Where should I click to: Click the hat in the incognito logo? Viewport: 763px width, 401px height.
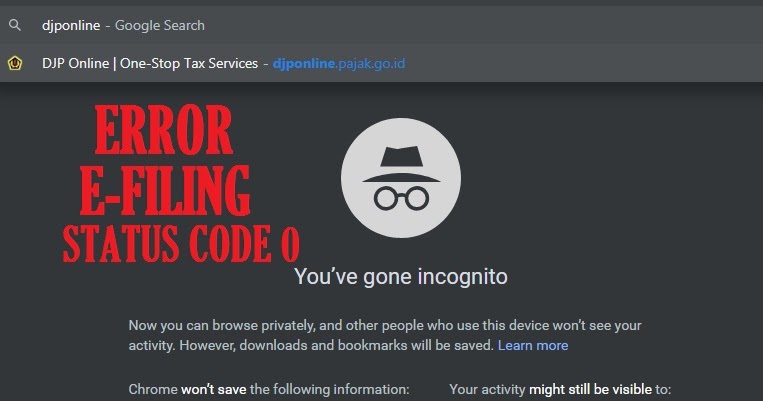tap(401, 164)
